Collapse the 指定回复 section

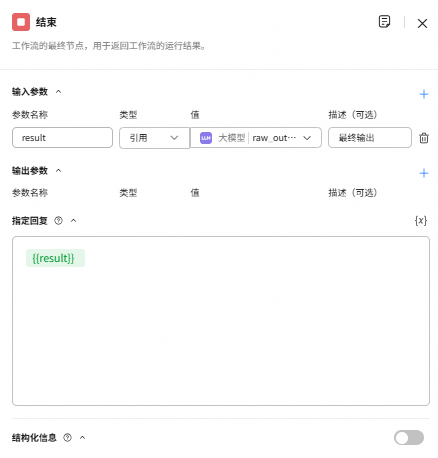coord(73,220)
